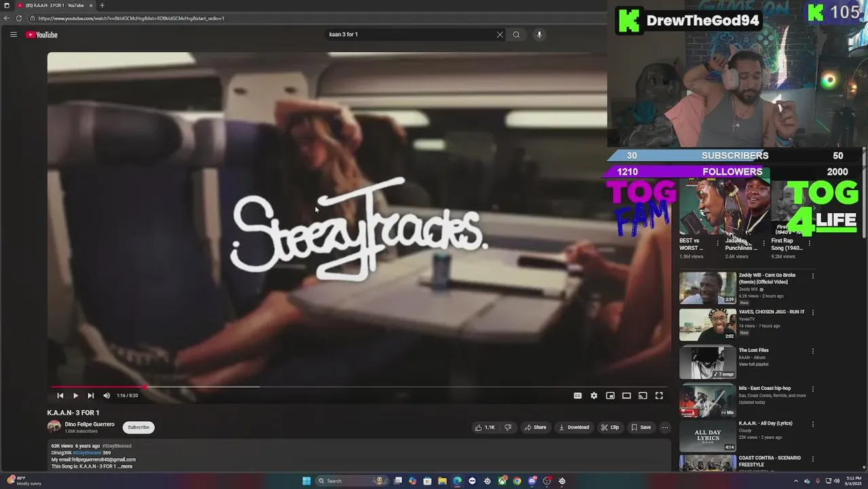Open Dino Felipe Guerrero channel avatar
This screenshot has height=489, width=868.
coord(54,427)
